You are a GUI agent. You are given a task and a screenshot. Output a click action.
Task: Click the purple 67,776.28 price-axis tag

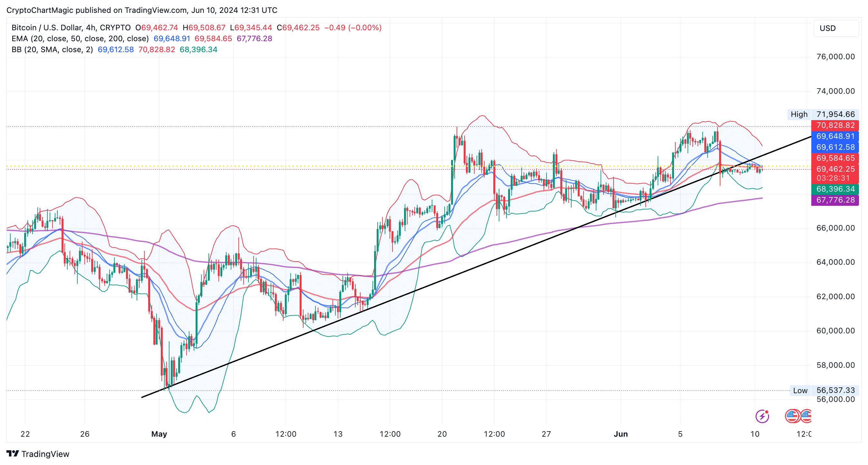(x=835, y=200)
